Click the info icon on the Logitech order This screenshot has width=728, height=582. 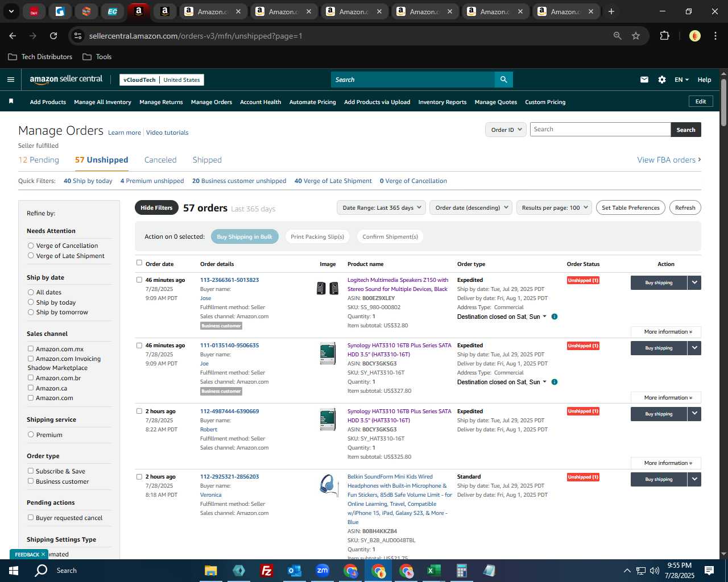(554, 317)
